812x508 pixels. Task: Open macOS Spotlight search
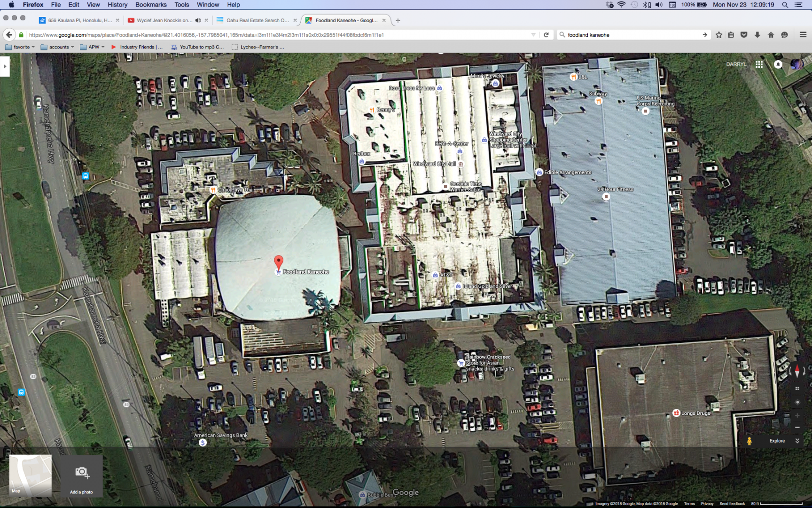[785, 5]
